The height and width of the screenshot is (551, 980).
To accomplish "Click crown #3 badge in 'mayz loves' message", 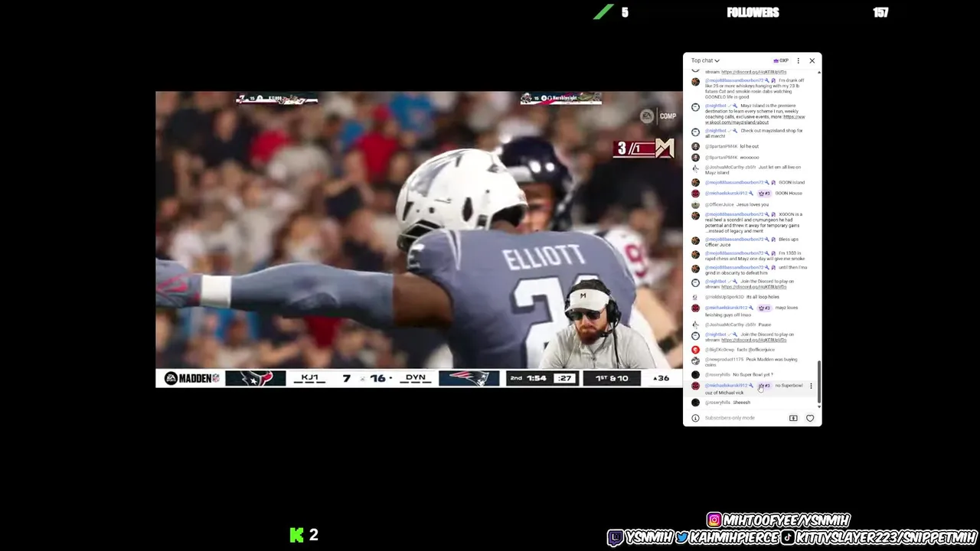I will 764,308.
